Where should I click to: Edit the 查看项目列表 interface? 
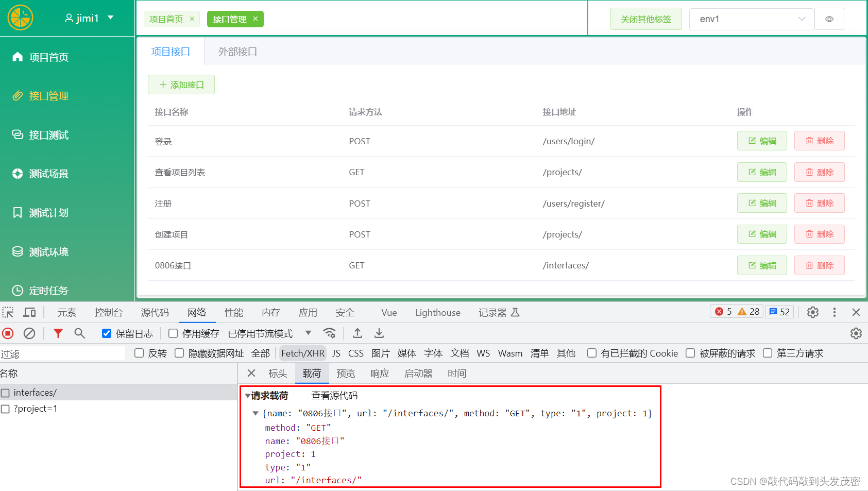pyautogui.click(x=762, y=172)
